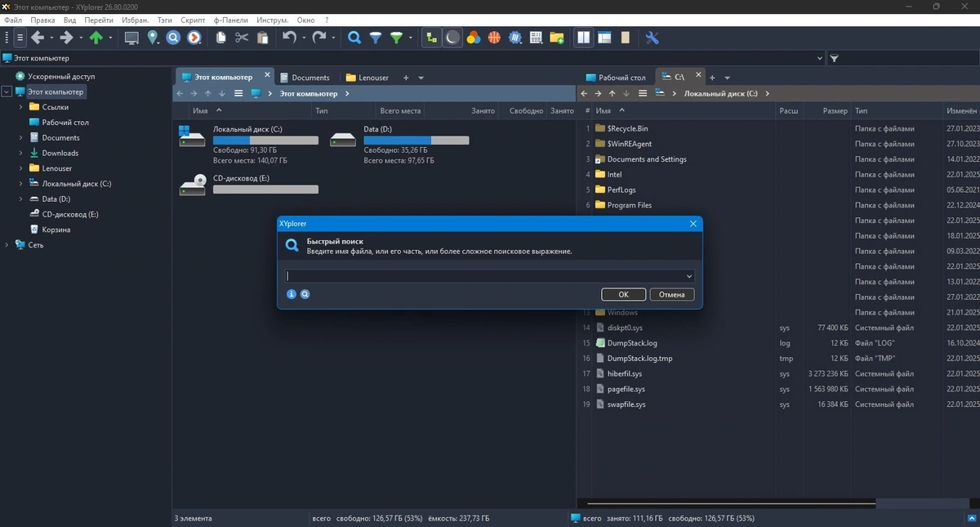Open the Файл menu

(13, 19)
